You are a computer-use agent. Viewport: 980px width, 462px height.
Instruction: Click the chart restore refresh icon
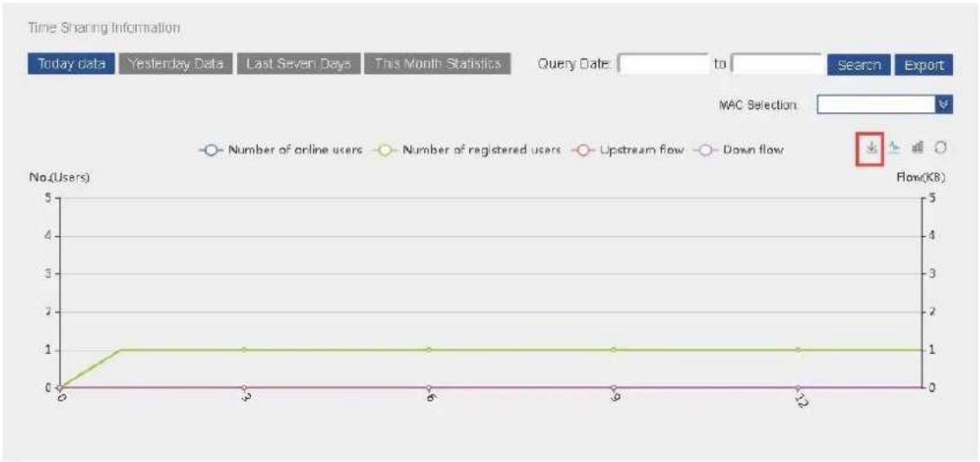[x=939, y=148]
